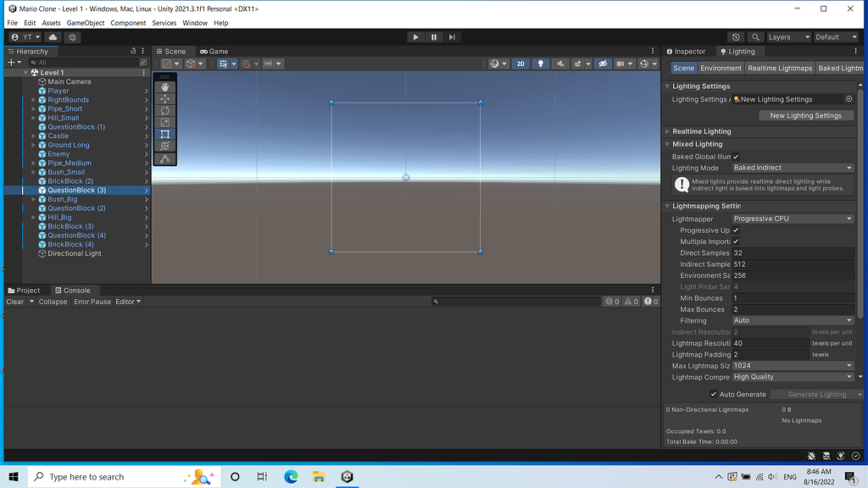The image size is (868, 488).
Task: Click the New Lighting Settings button
Action: (x=806, y=115)
